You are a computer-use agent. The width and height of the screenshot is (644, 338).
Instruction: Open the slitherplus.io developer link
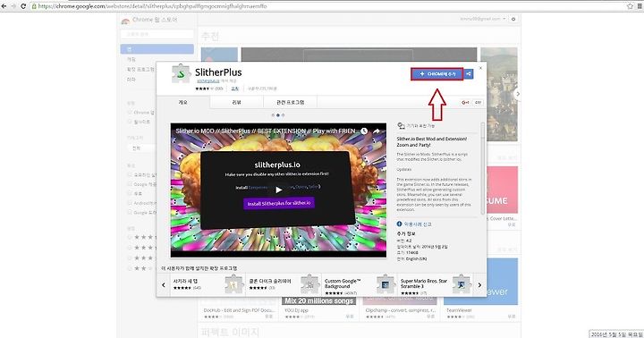208,81
